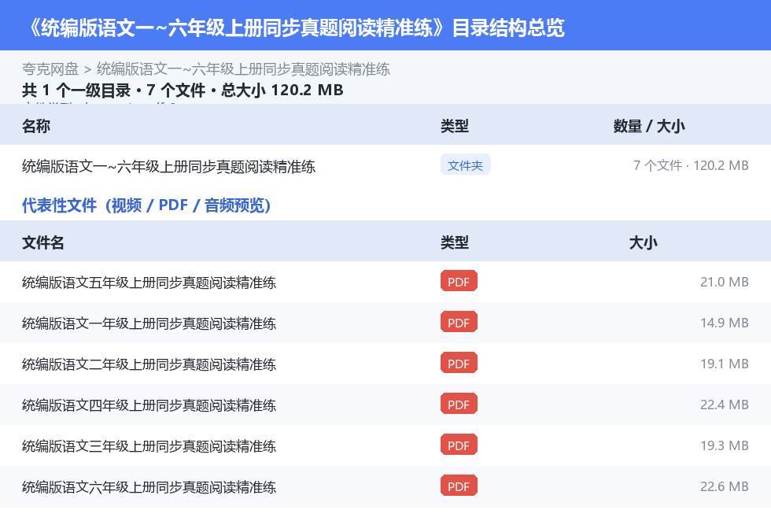Click the summary line 共 1 个一级目录
This screenshot has height=532, width=771.
76,90
